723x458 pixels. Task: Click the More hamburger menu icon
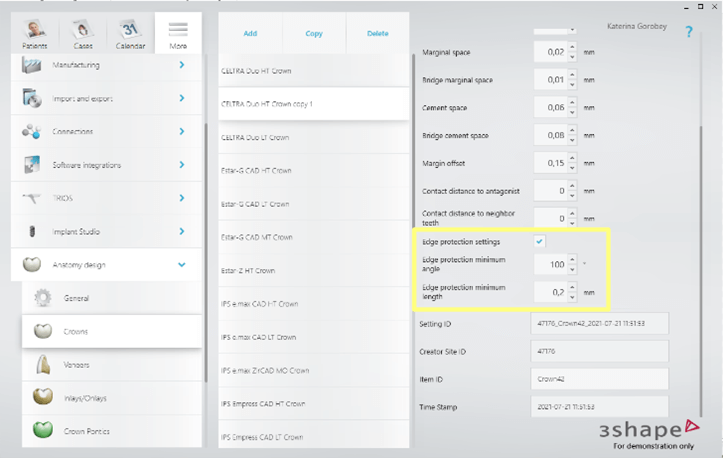[x=177, y=32]
